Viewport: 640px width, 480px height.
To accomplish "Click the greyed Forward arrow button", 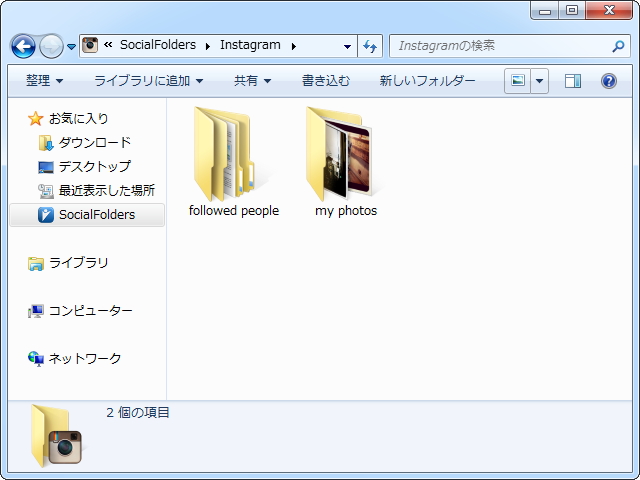I will click(x=51, y=46).
